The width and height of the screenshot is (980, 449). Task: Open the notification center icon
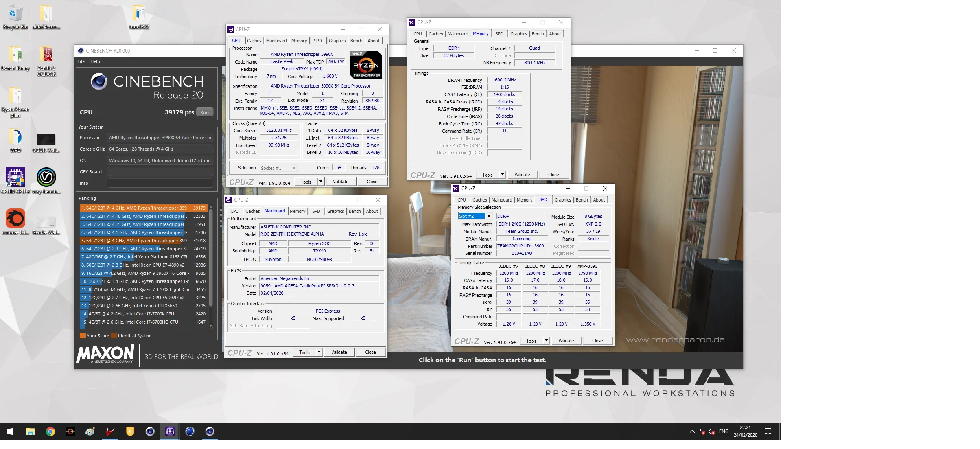pyautogui.click(x=768, y=431)
